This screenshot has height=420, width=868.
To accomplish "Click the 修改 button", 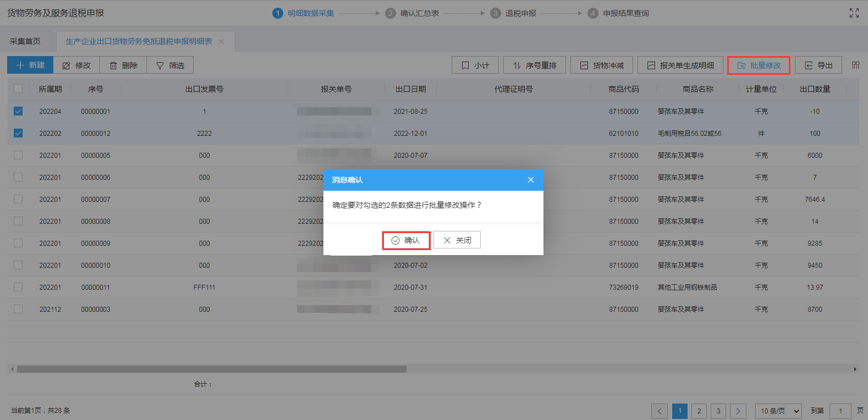I will (76, 65).
